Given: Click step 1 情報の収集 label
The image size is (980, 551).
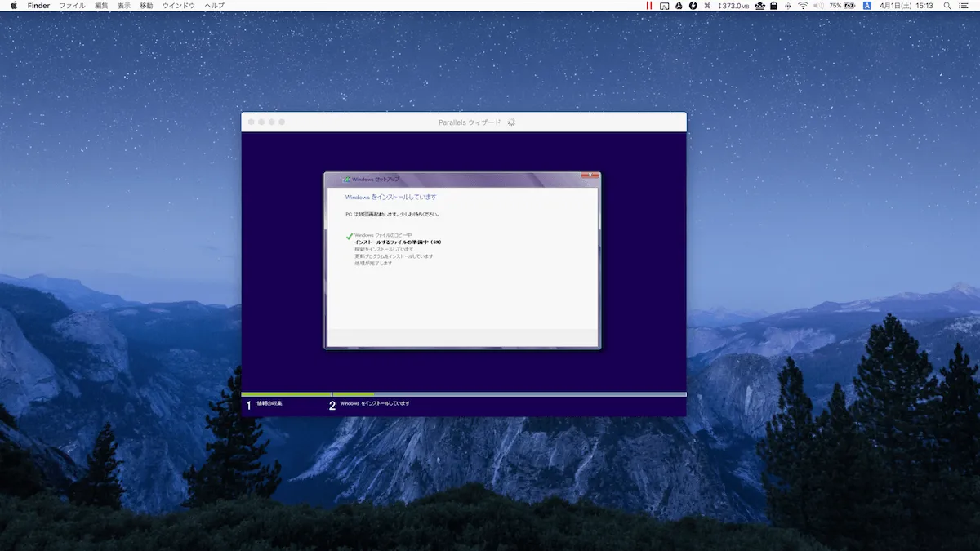Looking at the screenshot, I should [269, 403].
